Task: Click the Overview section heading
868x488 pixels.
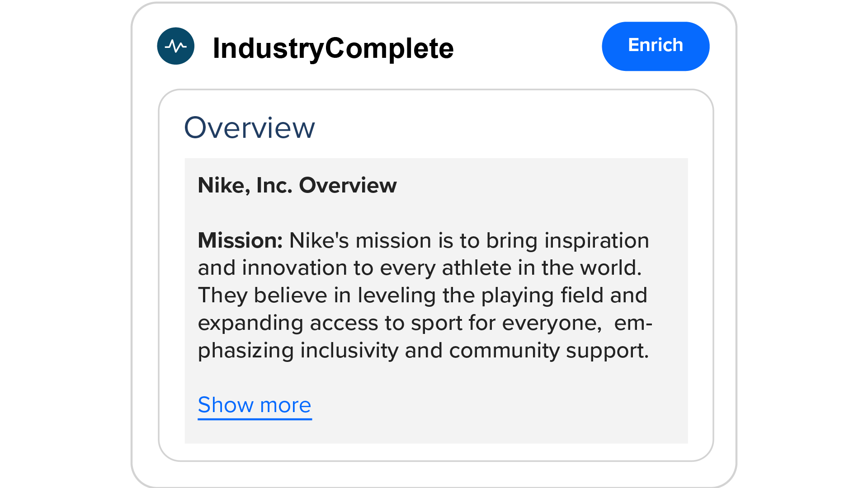Action: [250, 128]
